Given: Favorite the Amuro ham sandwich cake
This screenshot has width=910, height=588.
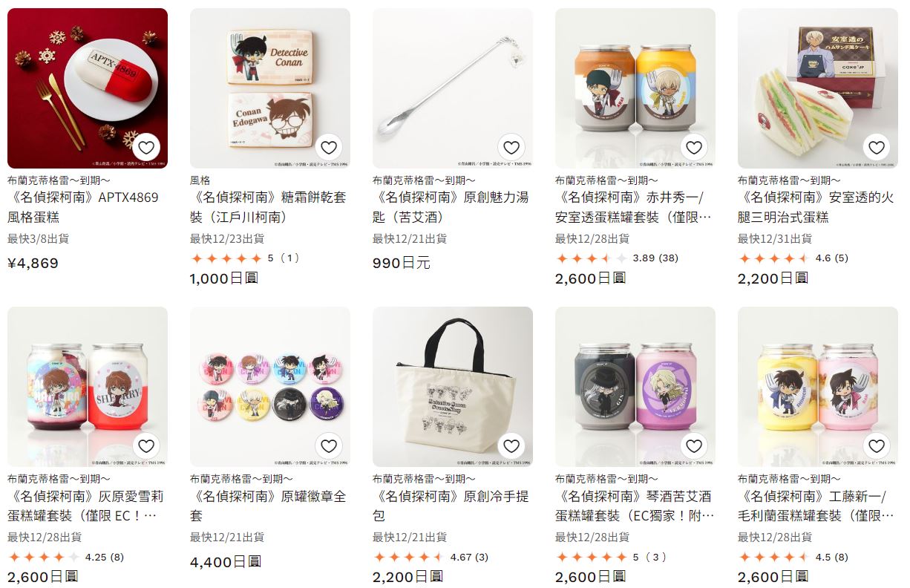Looking at the screenshot, I should tap(877, 147).
